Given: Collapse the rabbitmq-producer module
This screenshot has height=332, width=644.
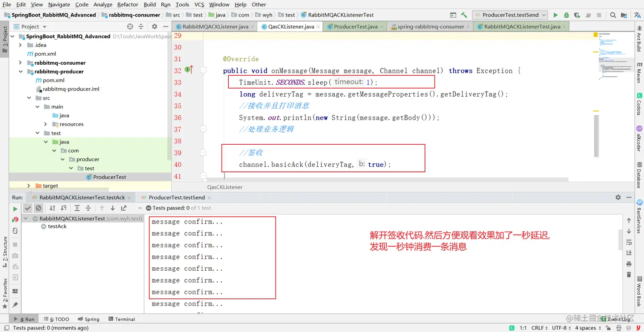Looking at the screenshot, I should pyautogui.click(x=20, y=72).
